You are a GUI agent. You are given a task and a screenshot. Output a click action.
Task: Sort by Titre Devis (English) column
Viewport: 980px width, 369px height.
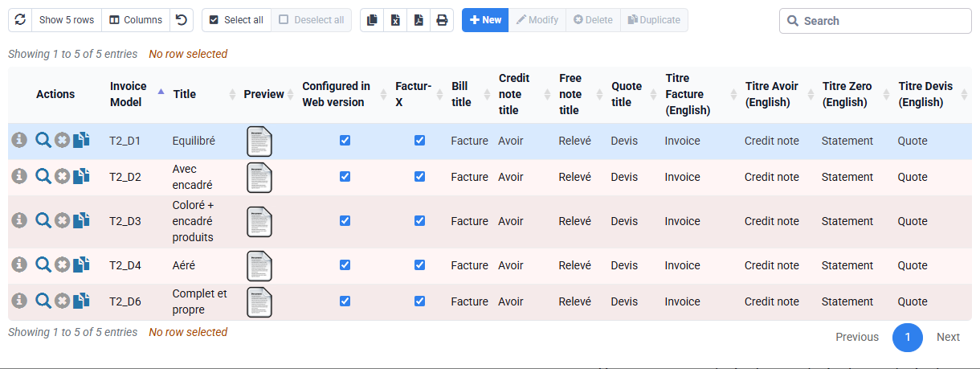point(933,94)
